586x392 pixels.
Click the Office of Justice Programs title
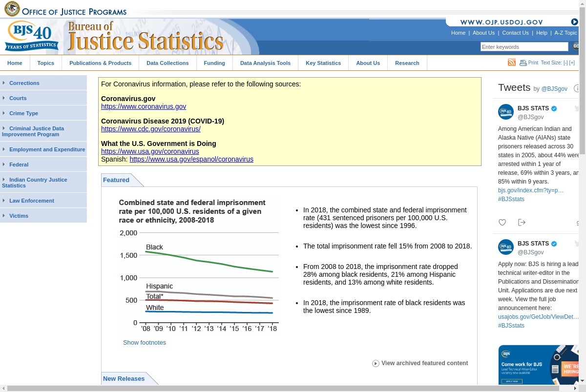click(74, 12)
